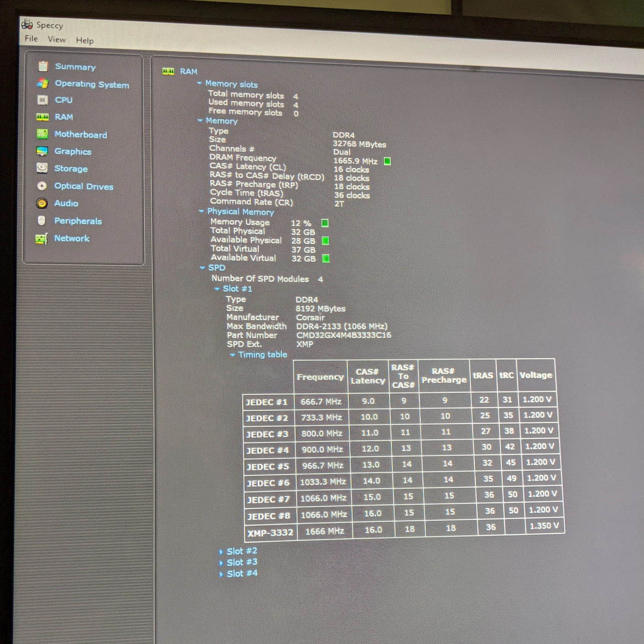Click the RAM header icon in main panel
Image resolution: width=644 pixels, height=644 pixels.
pyautogui.click(x=168, y=71)
